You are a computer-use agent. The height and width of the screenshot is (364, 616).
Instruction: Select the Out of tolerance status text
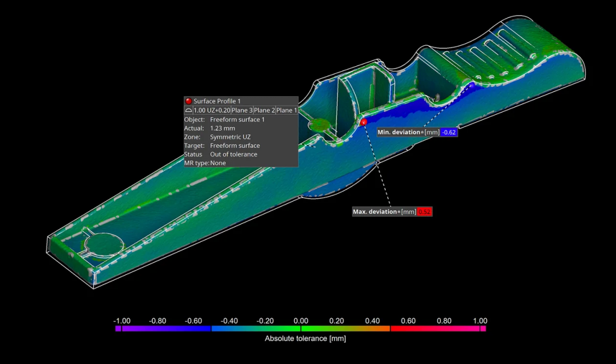pyautogui.click(x=235, y=154)
